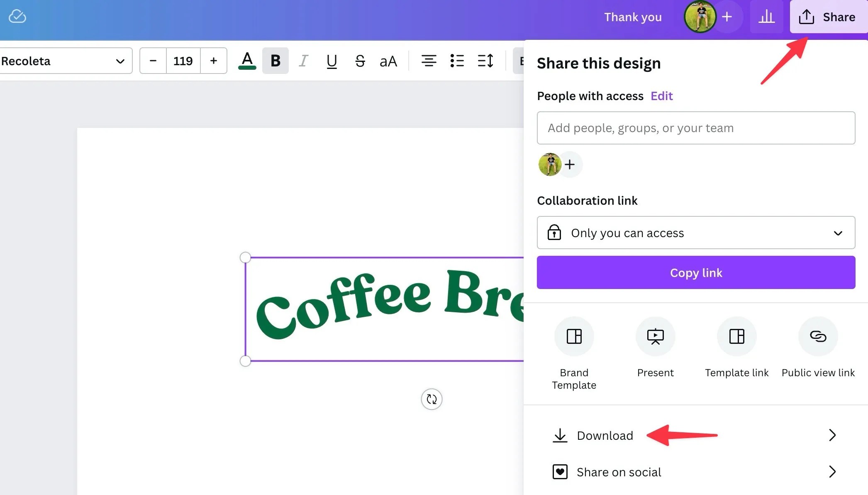Viewport: 868px width, 495px height.
Task: Click the Public view link icon
Action: pyautogui.click(x=817, y=336)
